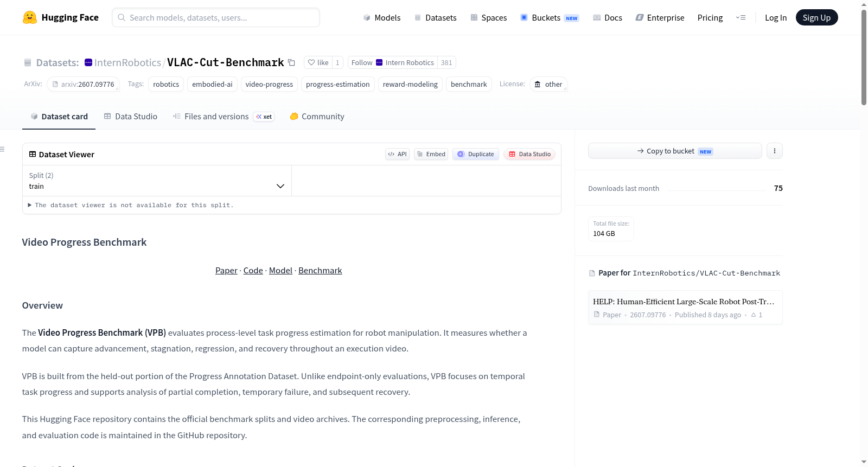Open the Code link
The height and width of the screenshot is (467, 868).
253,271
